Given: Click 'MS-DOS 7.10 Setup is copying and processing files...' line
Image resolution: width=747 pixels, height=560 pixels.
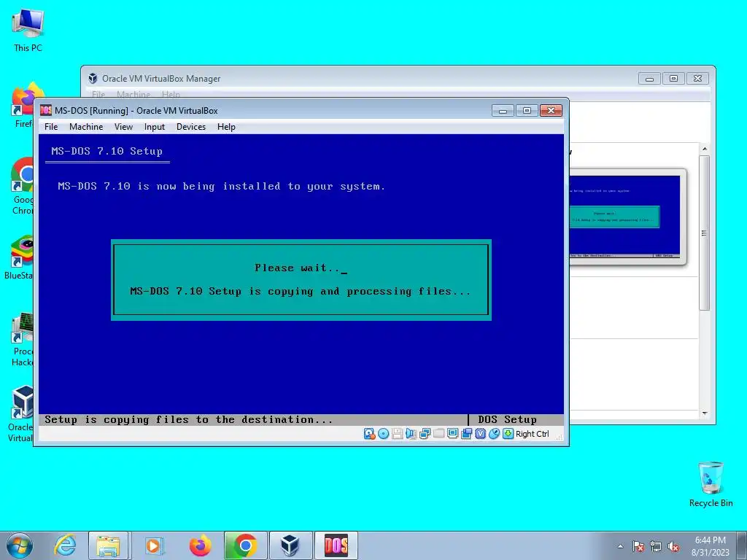Looking at the screenshot, I should click(300, 292).
